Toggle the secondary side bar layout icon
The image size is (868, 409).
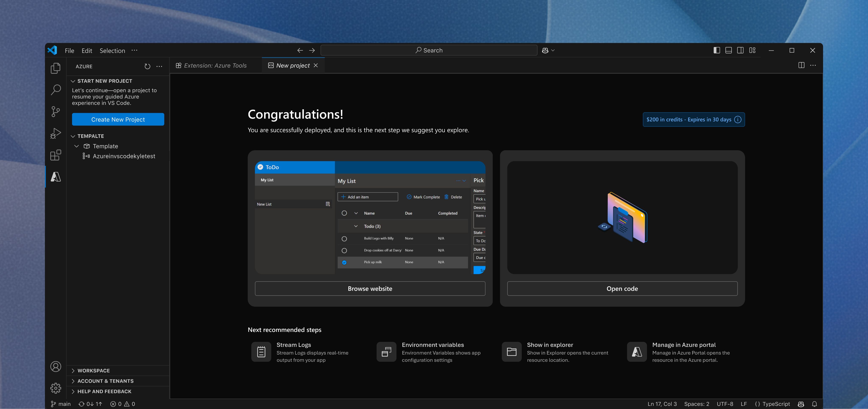pos(740,50)
